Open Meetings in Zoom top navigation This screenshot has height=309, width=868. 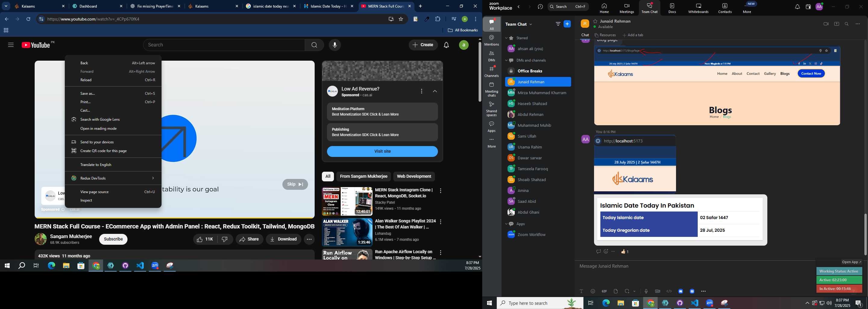[x=626, y=8]
